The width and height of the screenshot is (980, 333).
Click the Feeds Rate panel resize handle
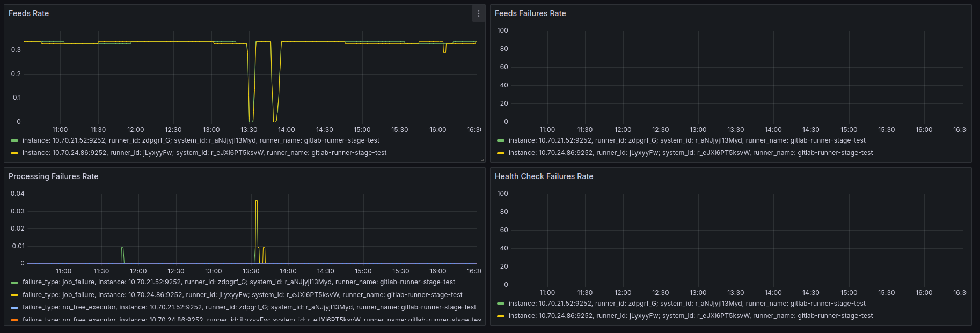482,160
